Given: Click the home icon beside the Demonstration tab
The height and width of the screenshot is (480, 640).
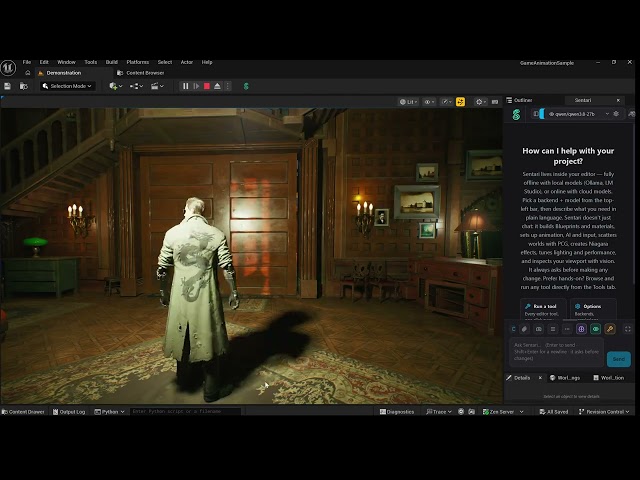Looking at the screenshot, I should tap(28, 73).
